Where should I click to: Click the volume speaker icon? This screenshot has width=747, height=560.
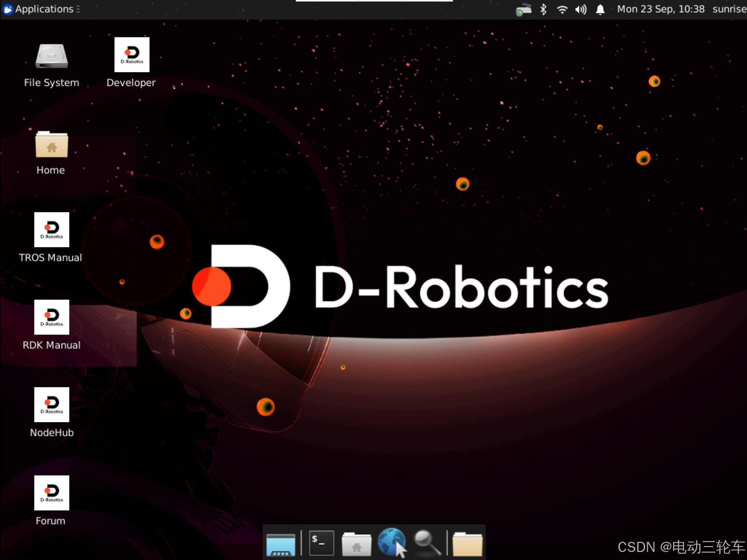click(581, 9)
